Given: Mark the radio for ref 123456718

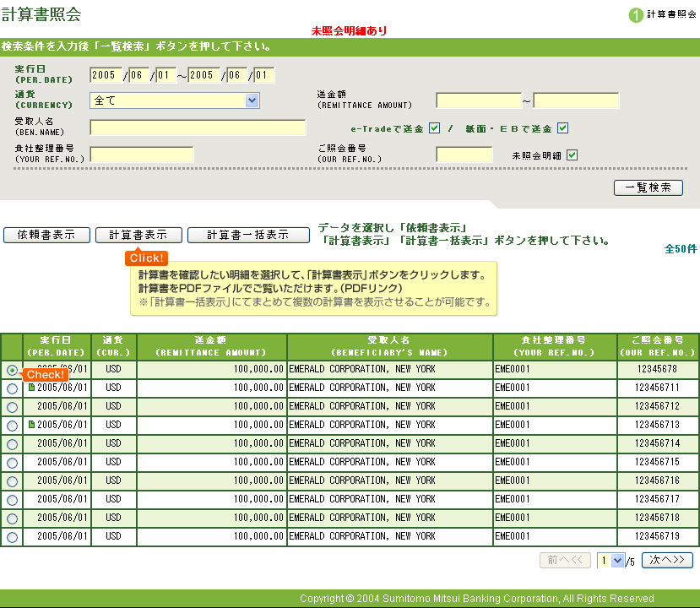Looking at the screenshot, I should [x=13, y=518].
